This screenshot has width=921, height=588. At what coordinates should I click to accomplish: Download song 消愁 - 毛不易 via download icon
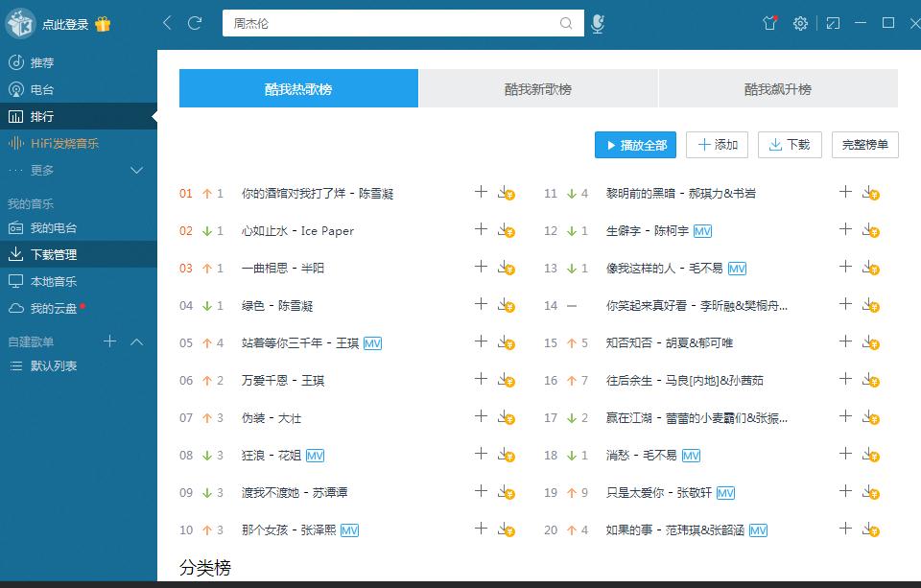click(x=869, y=455)
